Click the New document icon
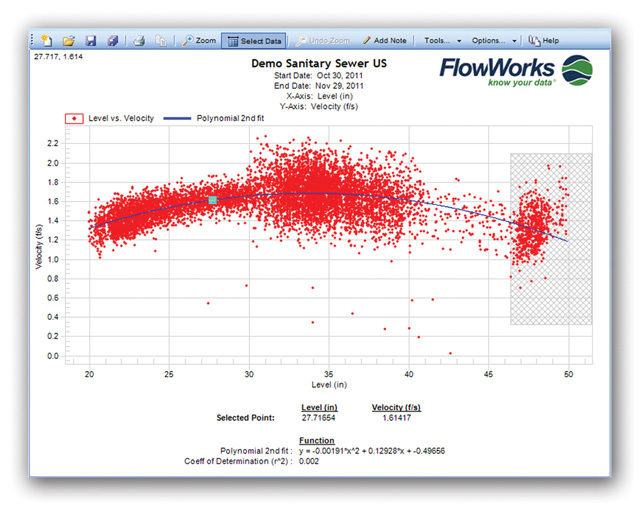This screenshot has width=640, height=514. pos(46,40)
